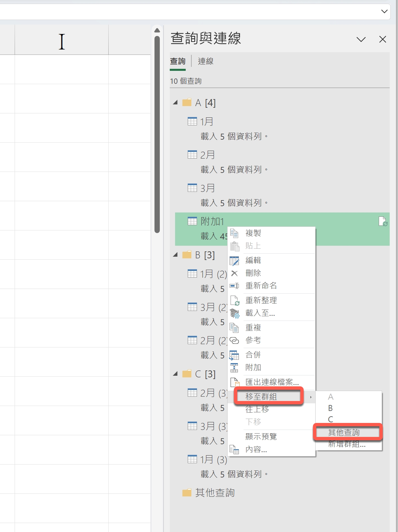Click the Copy (複製) icon in the context menu

[x=234, y=233]
